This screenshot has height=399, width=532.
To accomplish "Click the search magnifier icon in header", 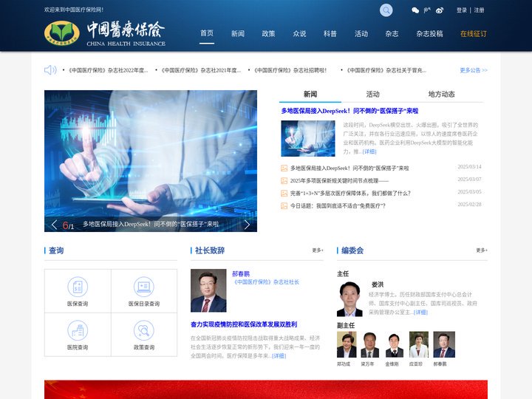I will (386, 10).
